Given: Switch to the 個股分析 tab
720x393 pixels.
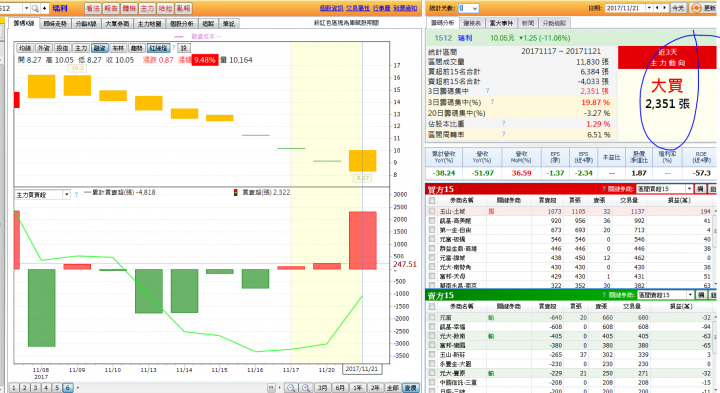Looking at the screenshot, I should 182,23.
